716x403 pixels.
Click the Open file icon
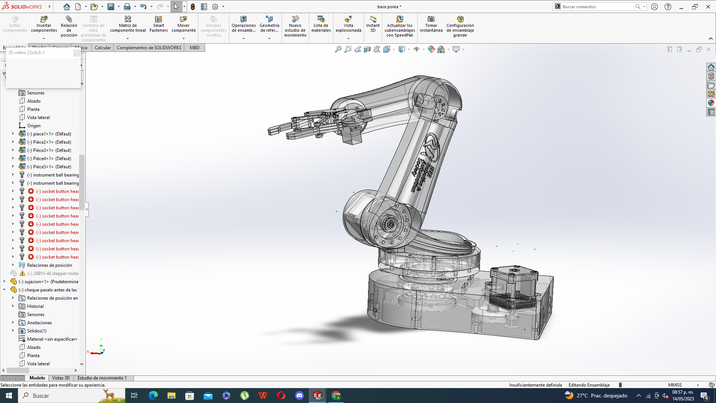(x=94, y=7)
